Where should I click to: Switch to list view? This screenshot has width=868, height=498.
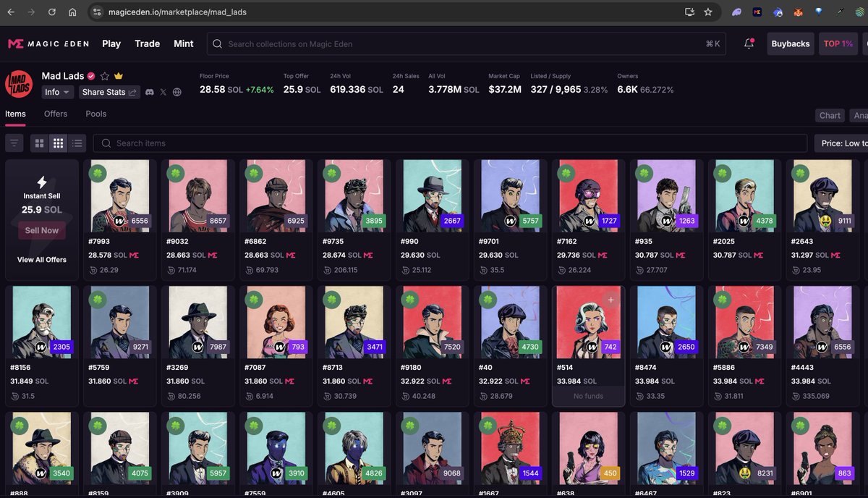pos(77,143)
